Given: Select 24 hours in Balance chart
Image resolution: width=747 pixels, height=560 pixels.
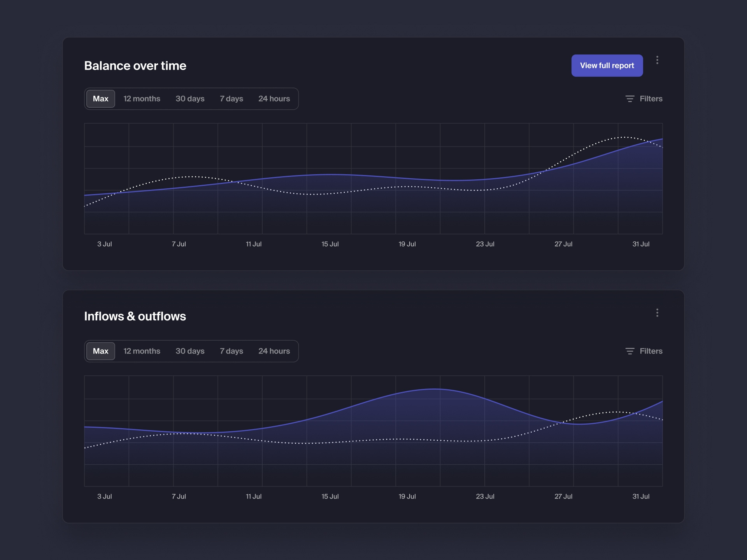Looking at the screenshot, I should [x=274, y=99].
